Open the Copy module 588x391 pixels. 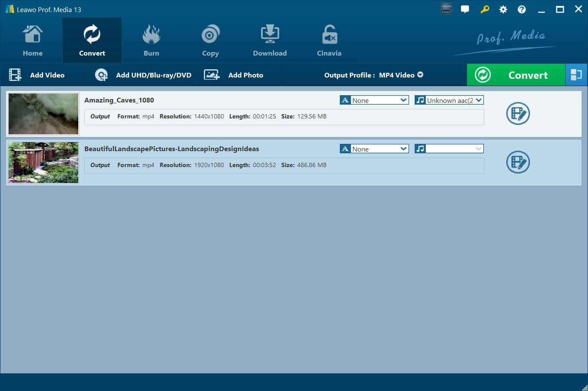[210, 41]
